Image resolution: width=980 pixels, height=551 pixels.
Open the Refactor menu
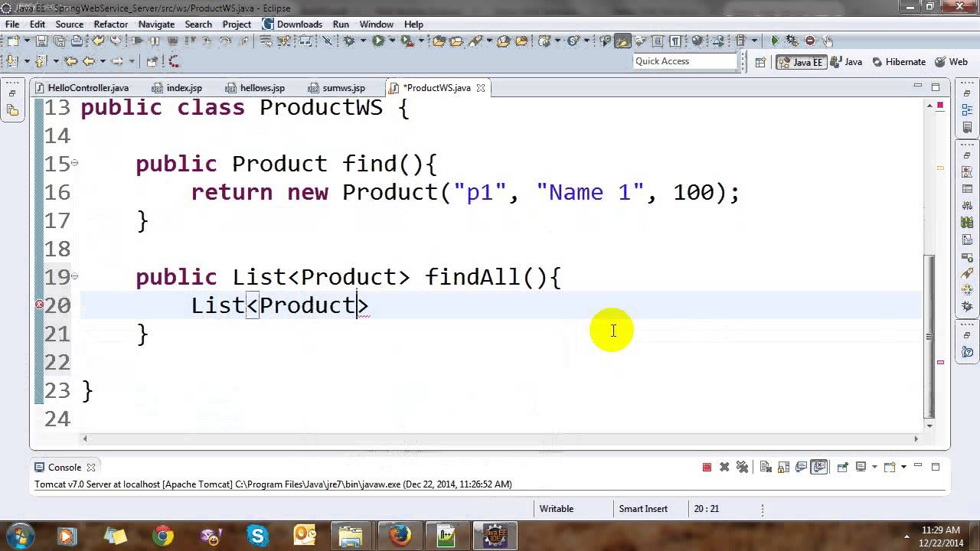point(110,24)
